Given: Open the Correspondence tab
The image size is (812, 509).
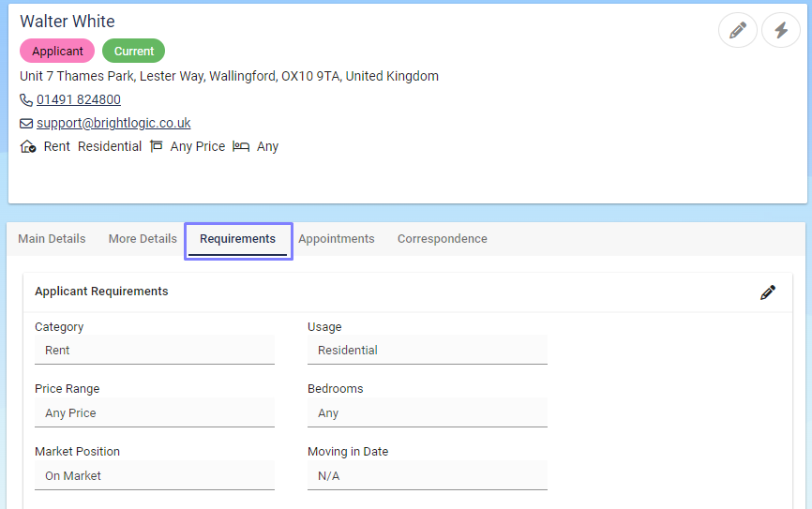Looking at the screenshot, I should pos(443,239).
